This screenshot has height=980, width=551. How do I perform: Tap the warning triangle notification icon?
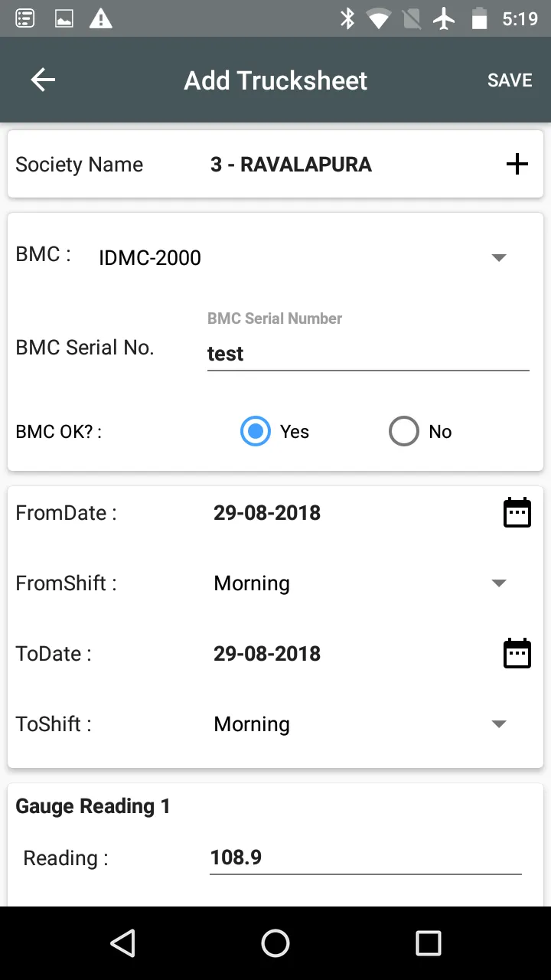click(100, 18)
